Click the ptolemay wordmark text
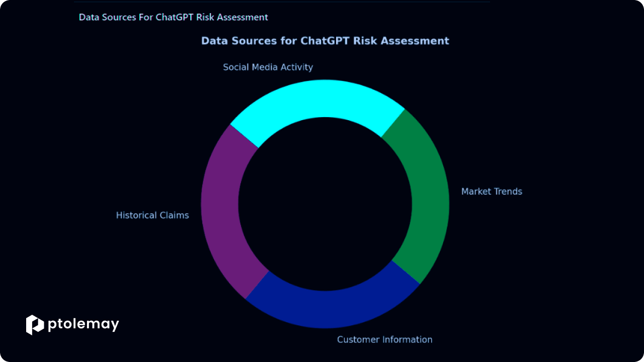644x362 pixels. pyautogui.click(x=84, y=325)
